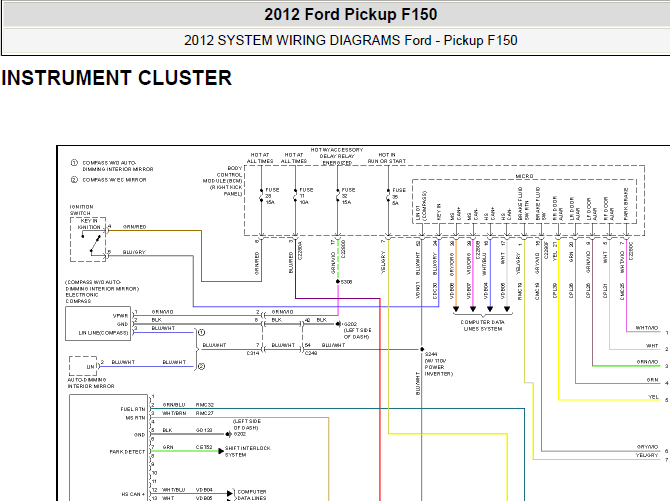Click the 'FUEL RTN' pin label

[132, 409]
